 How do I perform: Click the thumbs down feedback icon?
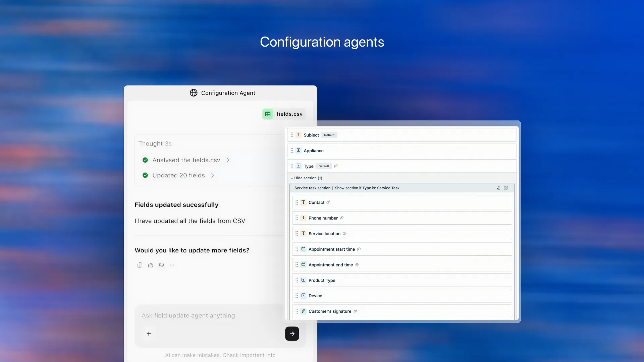coord(161,265)
